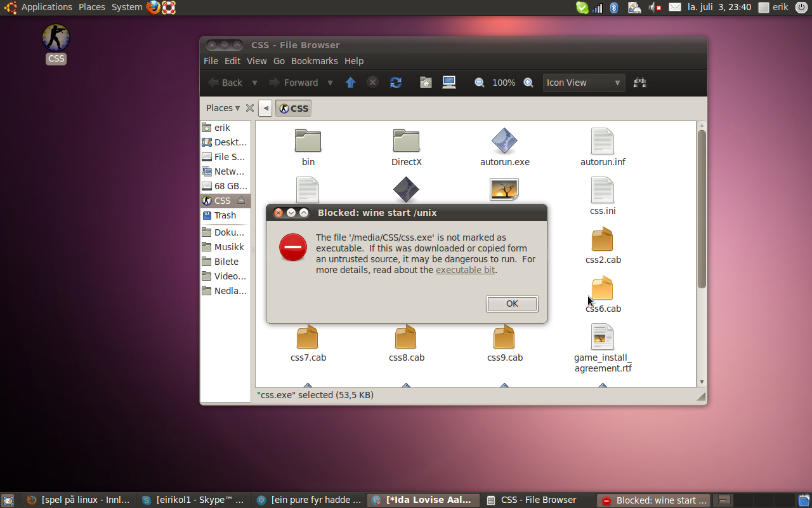This screenshot has height=508, width=812.
Task: Switch to the Skype taskbar entry
Action: pyautogui.click(x=193, y=500)
